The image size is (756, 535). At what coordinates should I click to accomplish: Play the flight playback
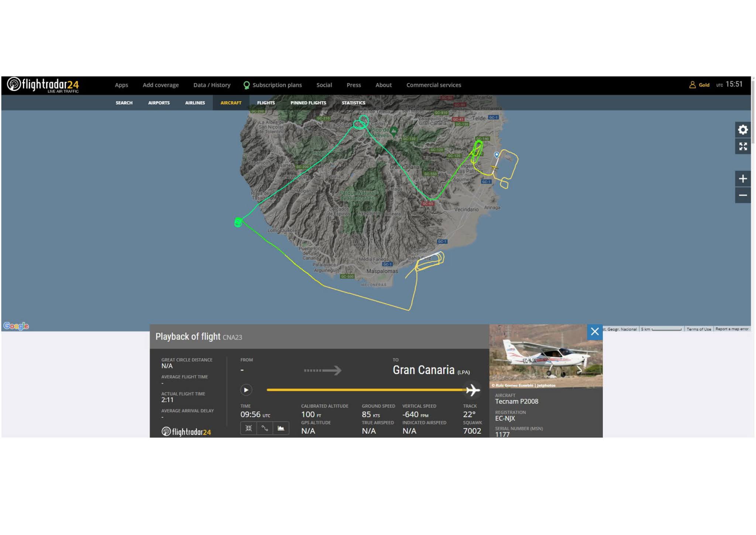click(x=246, y=390)
